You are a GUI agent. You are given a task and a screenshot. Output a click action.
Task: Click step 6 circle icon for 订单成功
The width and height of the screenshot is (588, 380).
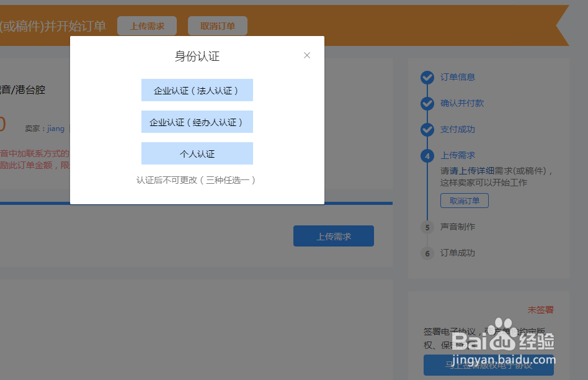(427, 253)
